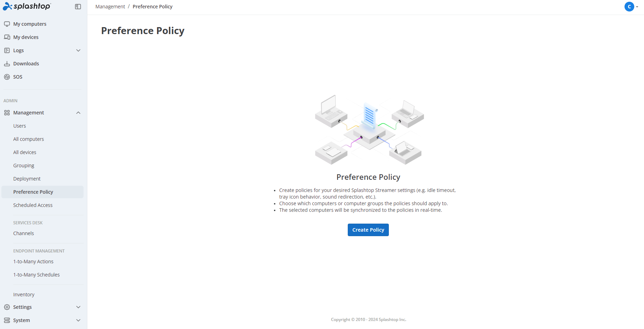This screenshot has height=329, width=644.
Task: Open My devices page
Action: [26, 37]
